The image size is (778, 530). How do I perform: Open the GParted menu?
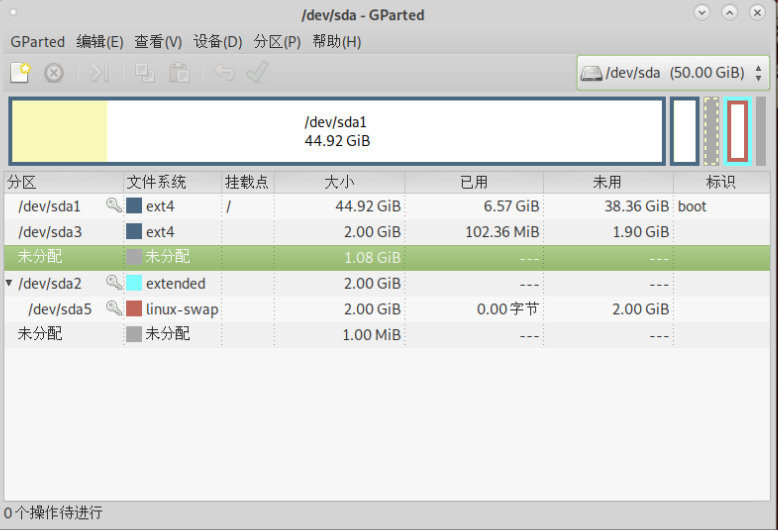click(38, 42)
